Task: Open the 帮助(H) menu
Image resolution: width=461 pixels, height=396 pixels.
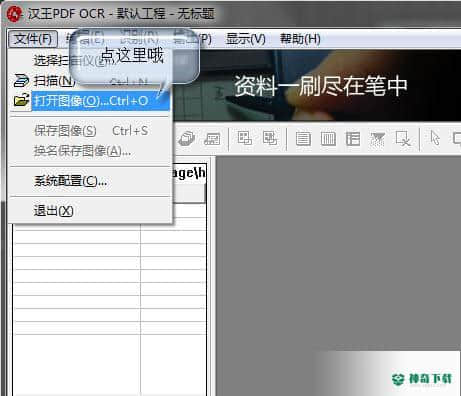Action: click(300, 39)
